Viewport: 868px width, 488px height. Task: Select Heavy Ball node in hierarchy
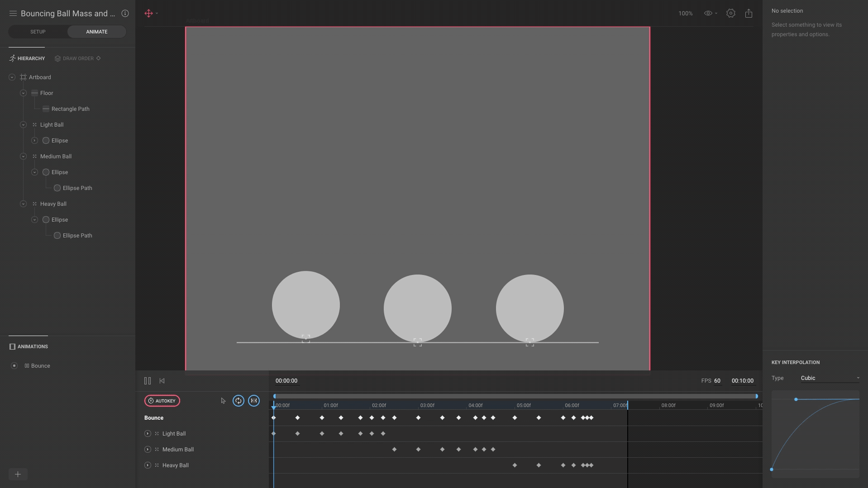tap(53, 204)
